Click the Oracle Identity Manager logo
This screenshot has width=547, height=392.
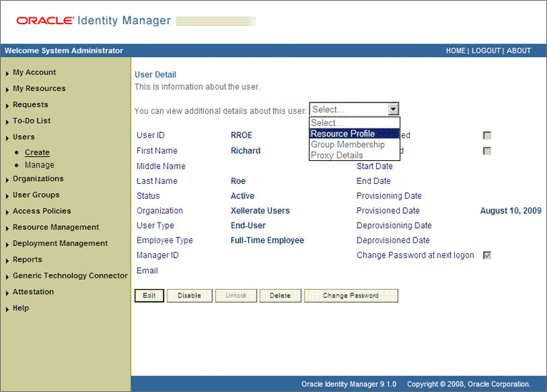pos(94,21)
